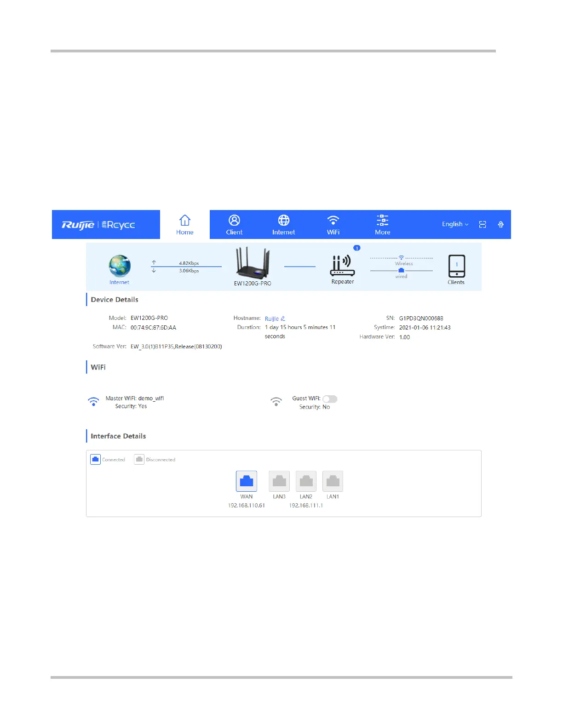This screenshot has height=728, width=563.
Task: Click the Internet earth globe image
Action: pos(120,266)
